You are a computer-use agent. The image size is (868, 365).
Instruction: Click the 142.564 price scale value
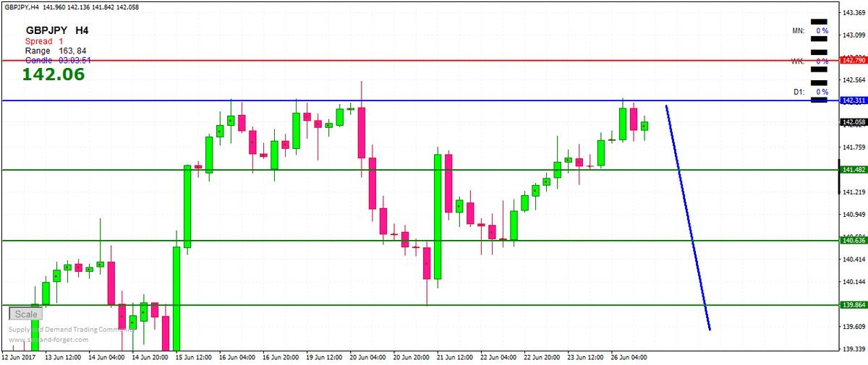click(854, 80)
